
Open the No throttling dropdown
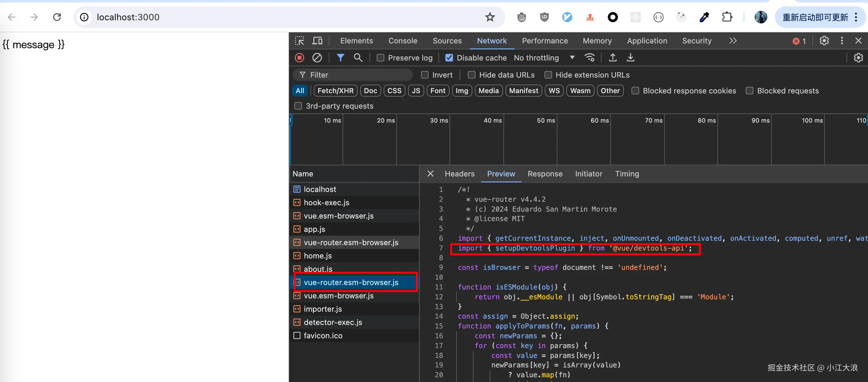544,58
